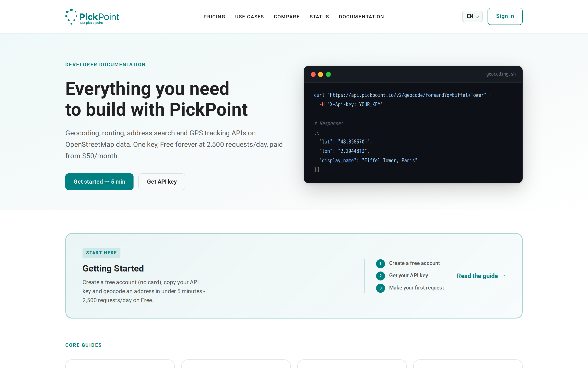Click the yellow dot in code window
Screen dimensions: 588x368
321,74
